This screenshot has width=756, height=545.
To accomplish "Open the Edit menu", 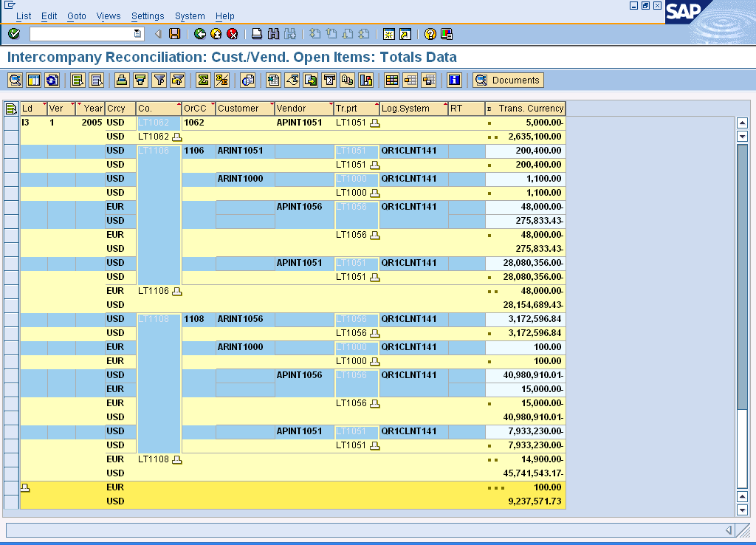I will (x=49, y=16).
